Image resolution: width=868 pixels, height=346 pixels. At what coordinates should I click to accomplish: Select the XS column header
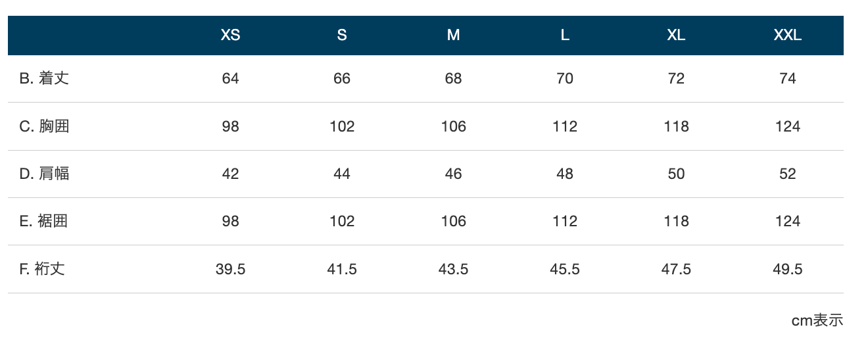[230, 36]
